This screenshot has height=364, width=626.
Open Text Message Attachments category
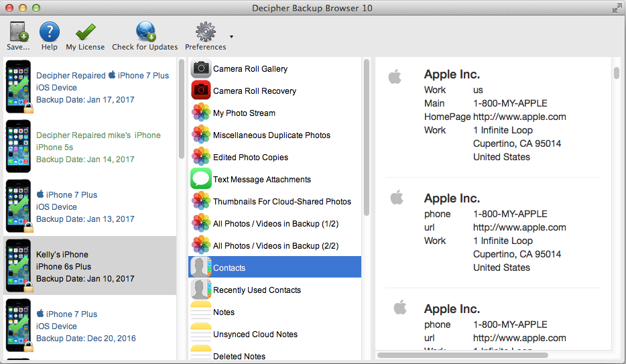pos(262,180)
